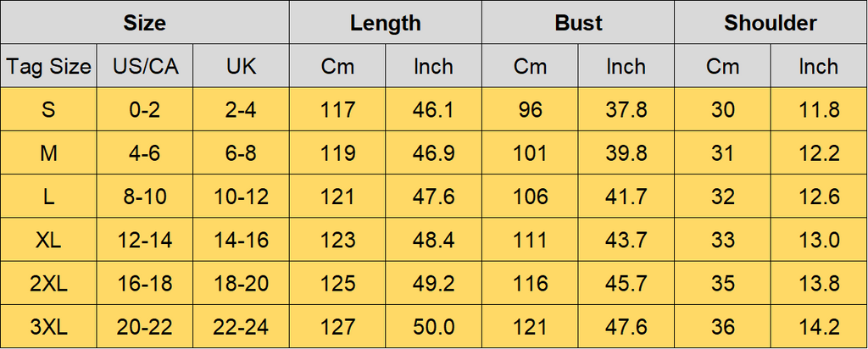Select the Shoulder header cell
The image size is (868, 349).
(x=771, y=23)
